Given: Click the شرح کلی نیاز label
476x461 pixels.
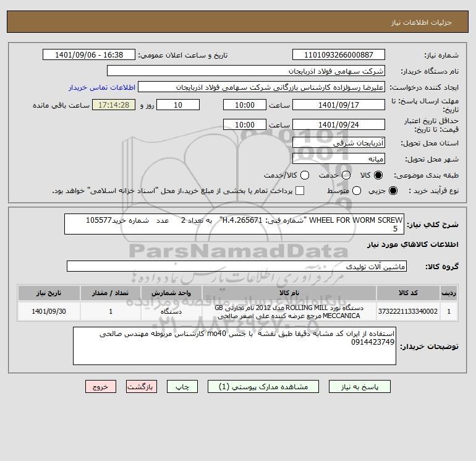Looking at the screenshot, I should tap(433, 225).
